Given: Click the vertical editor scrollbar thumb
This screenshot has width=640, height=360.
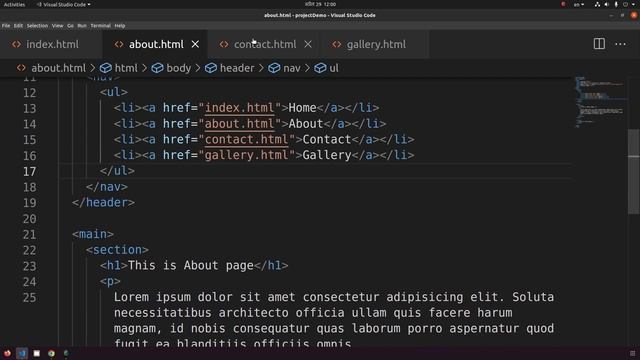Looking at the screenshot, I should click(633, 171).
